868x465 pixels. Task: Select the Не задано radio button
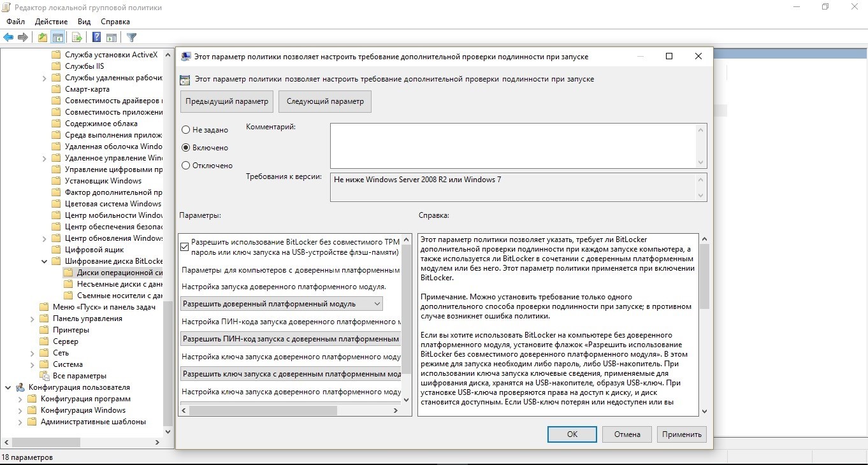[186, 130]
